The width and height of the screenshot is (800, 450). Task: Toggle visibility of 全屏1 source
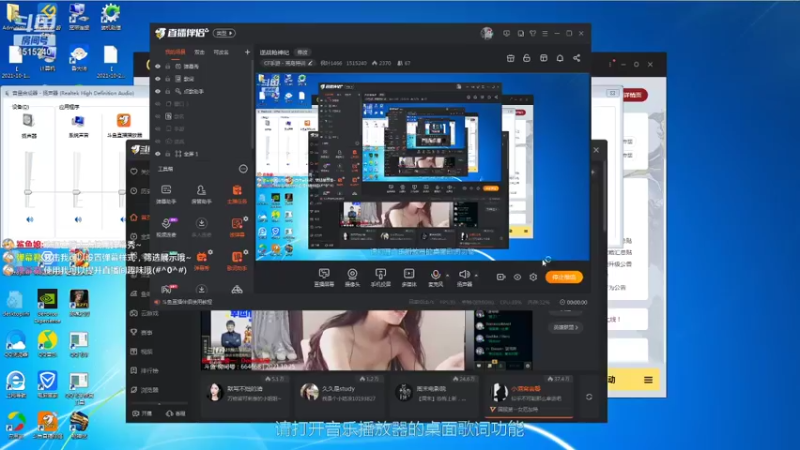[158, 154]
